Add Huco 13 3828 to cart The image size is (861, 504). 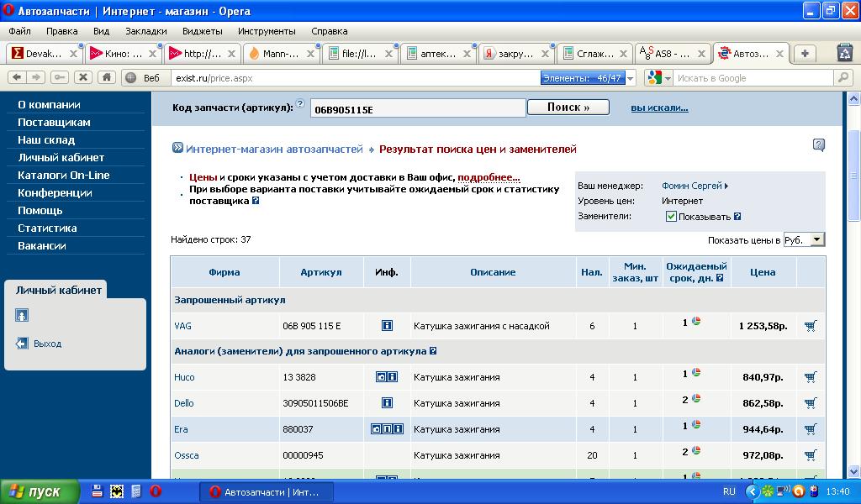coord(810,377)
